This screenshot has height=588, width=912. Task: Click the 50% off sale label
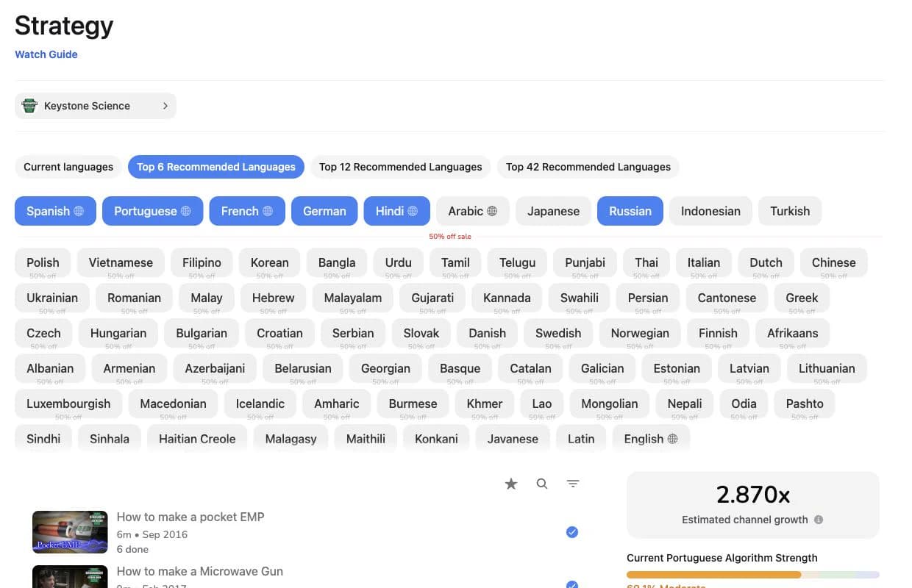(x=450, y=237)
